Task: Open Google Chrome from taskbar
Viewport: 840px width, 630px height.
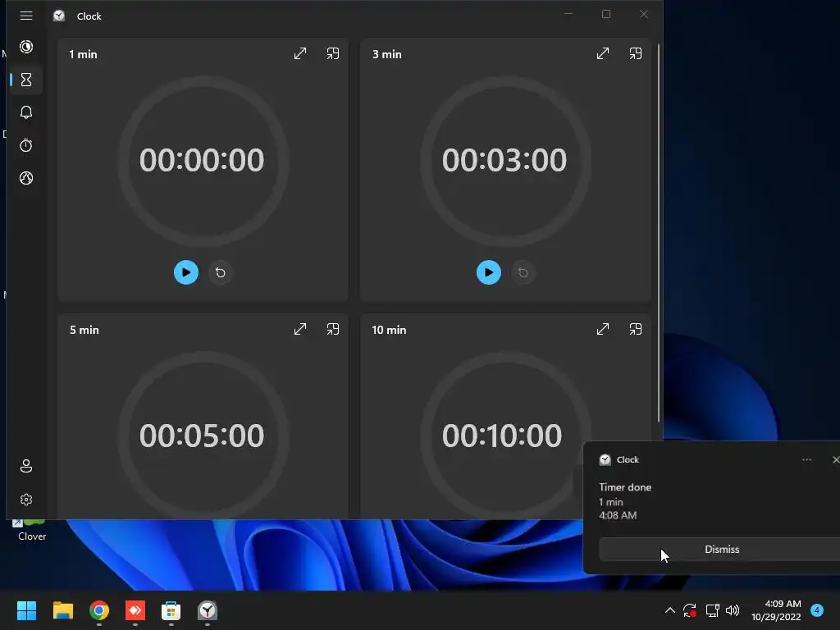Action: pyautogui.click(x=99, y=610)
